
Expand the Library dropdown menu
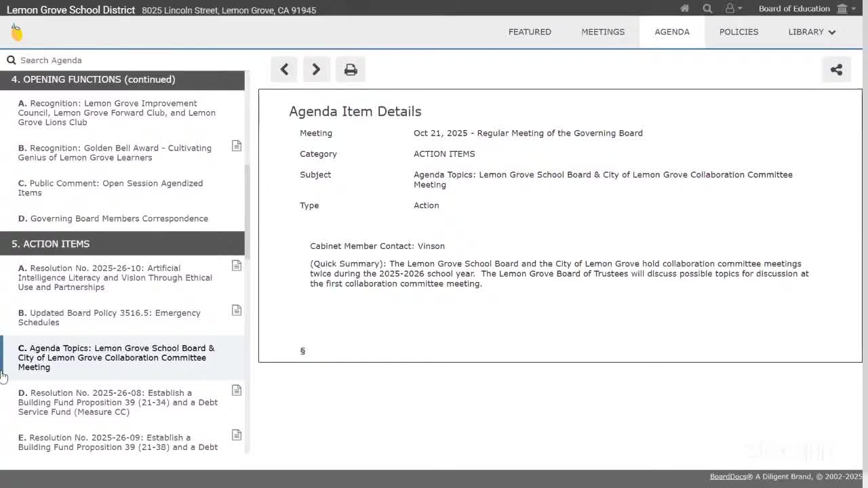point(812,32)
